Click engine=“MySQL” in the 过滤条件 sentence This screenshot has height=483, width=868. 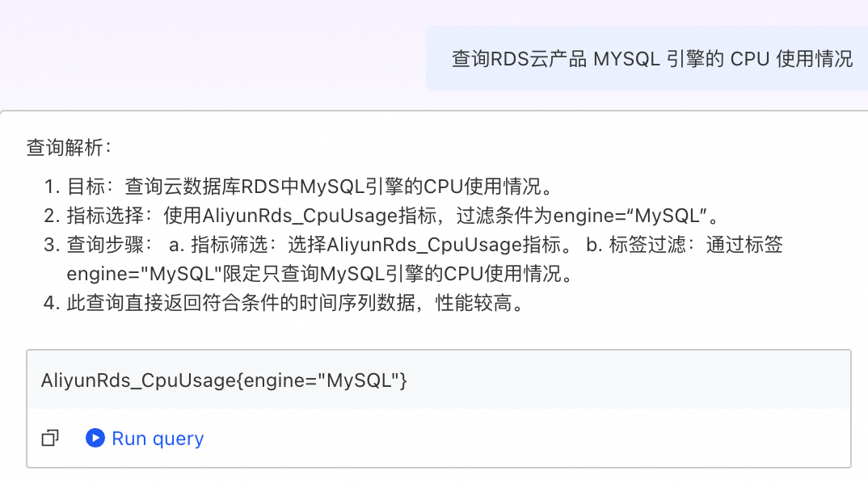click(630, 216)
